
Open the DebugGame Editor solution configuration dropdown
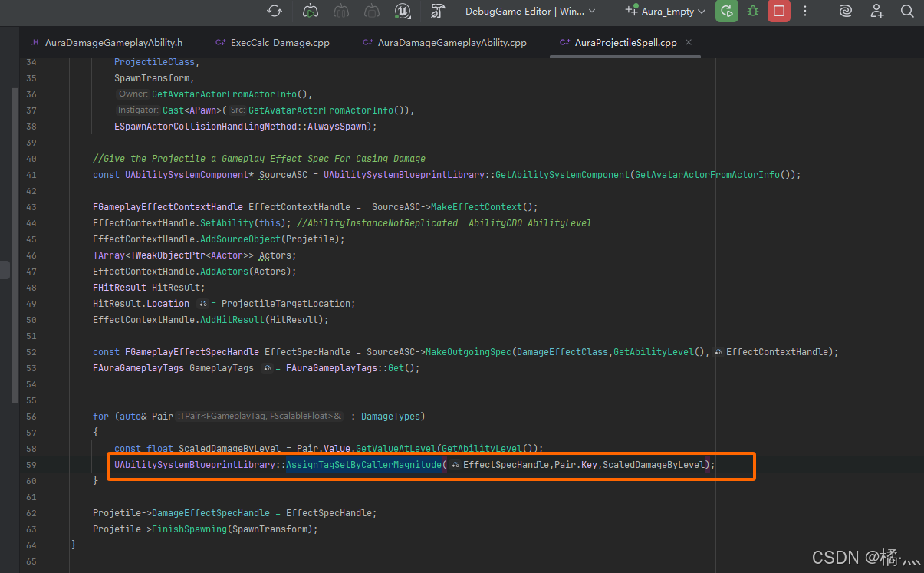coord(530,12)
